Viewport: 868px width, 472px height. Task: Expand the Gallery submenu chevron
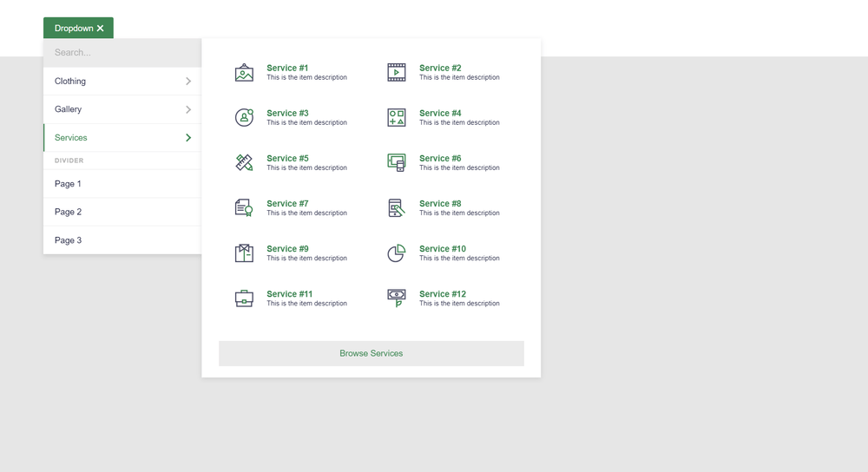tap(188, 109)
